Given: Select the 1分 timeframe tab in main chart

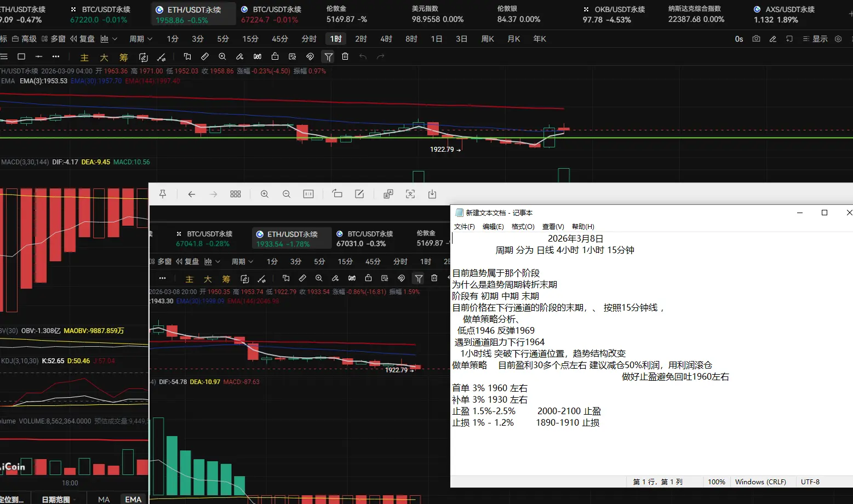Looking at the screenshot, I should (173, 39).
